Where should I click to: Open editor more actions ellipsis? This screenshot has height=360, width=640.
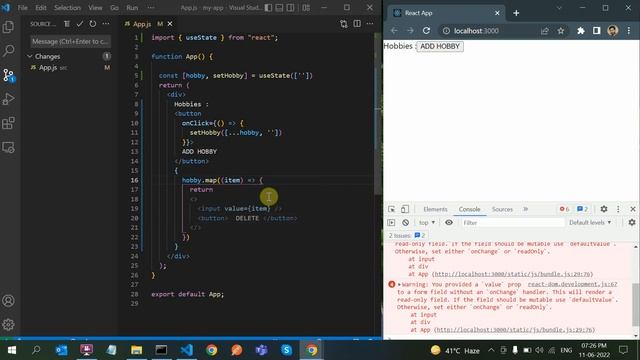click(370, 24)
